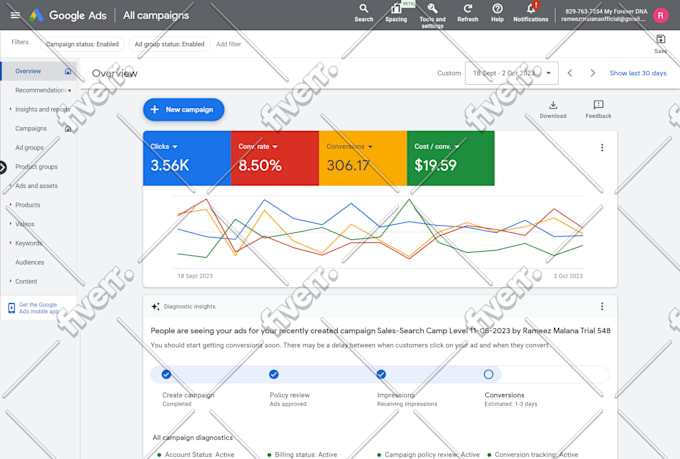Viewport: 680px width, 459px height.
Task: Save the current filter set
Action: click(x=660, y=44)
